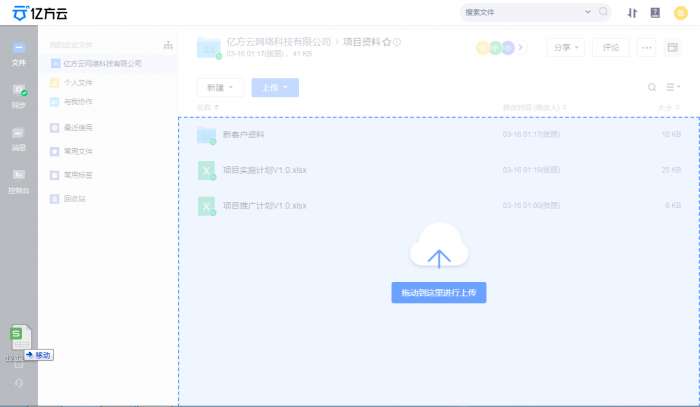Expand the 上传 upload dropdown

274,88
